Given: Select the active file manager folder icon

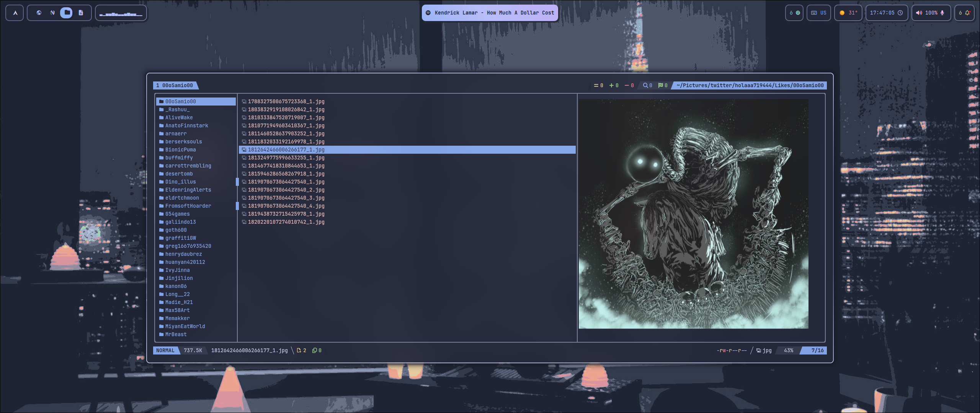Looking at the screenshot, I should (65, 13).
